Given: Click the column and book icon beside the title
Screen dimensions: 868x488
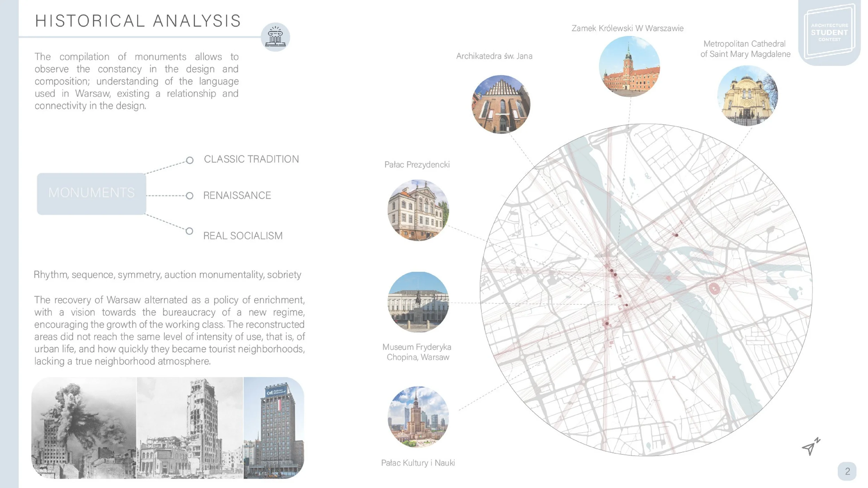Looking at the screenshot, I should pyautogui.click(x=275, y=37).
